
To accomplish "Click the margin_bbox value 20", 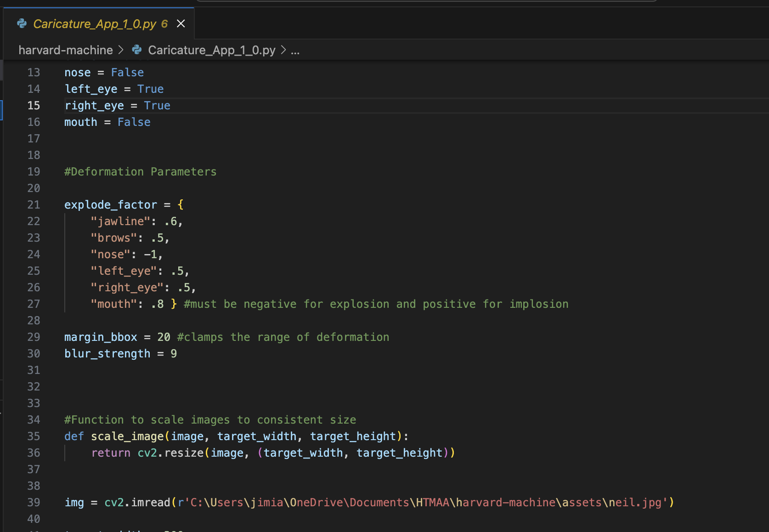I will pos(164,337).
